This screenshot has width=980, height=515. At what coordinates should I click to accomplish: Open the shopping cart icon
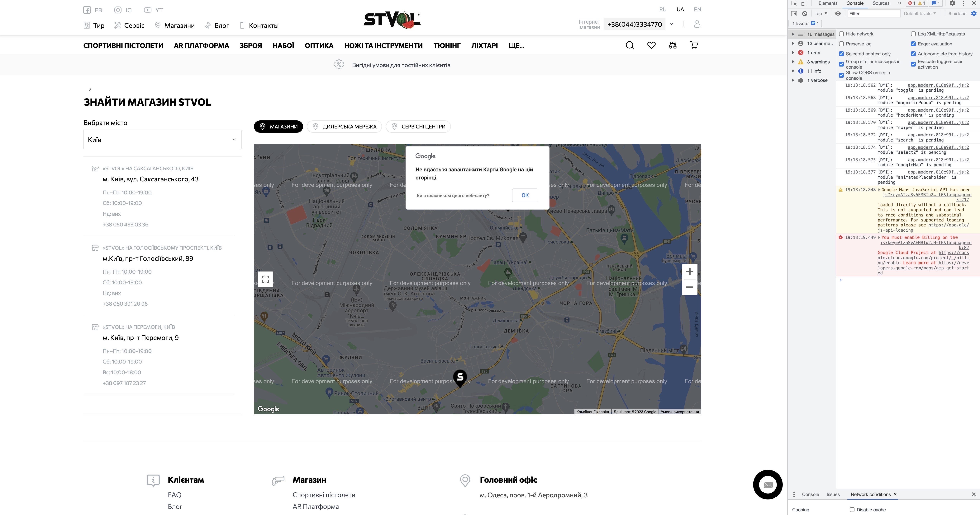click(694, 46)
